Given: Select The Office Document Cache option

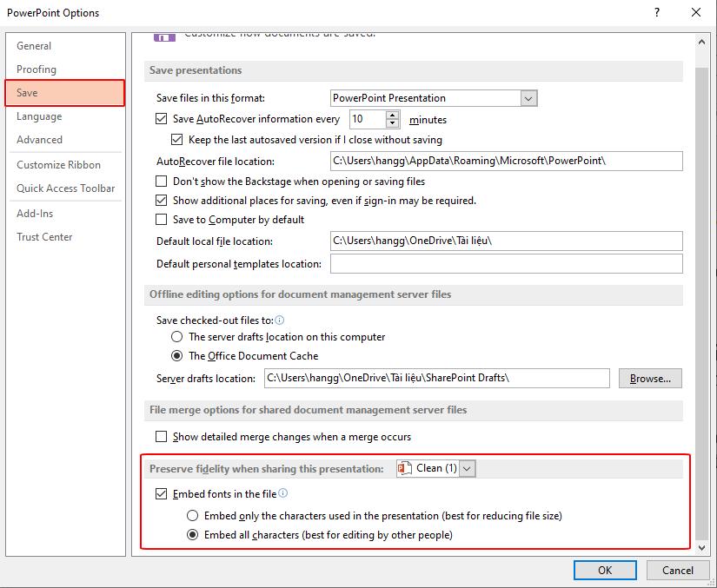Looking at the screenshot, I should pyautogui.click(x=177, y=355).
